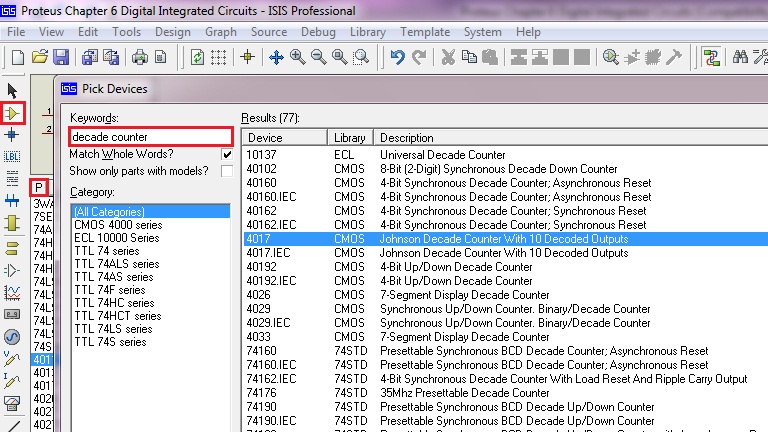Viewport: 768px width, 432px height.
Task: Select the Wire label tool
Action: (x=13, y=156)
